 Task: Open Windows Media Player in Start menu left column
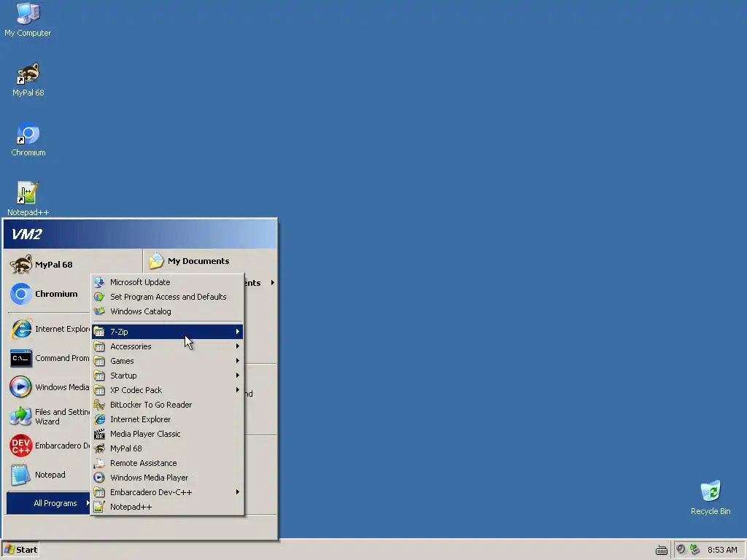(x=49, y=387)
